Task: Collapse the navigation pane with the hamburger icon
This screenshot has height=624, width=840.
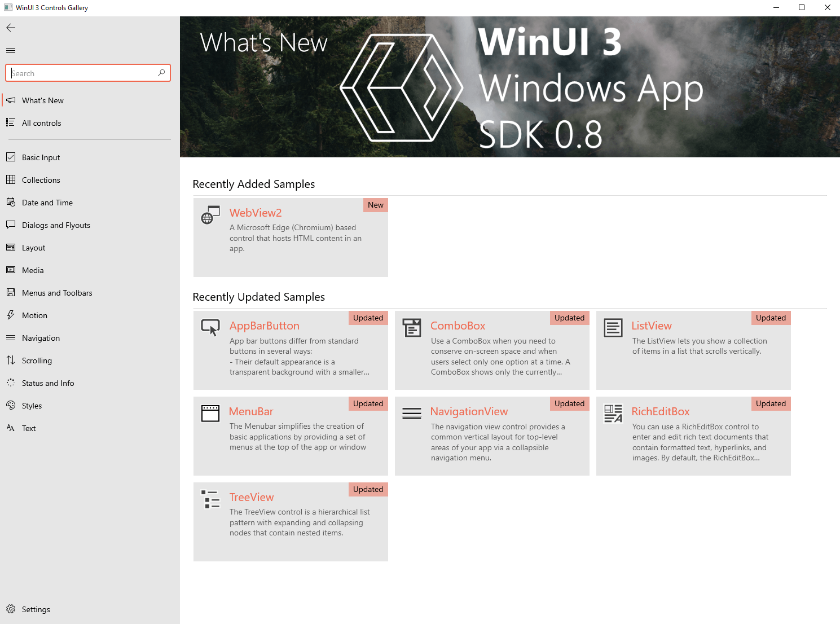Action: [x=10, y=50]
